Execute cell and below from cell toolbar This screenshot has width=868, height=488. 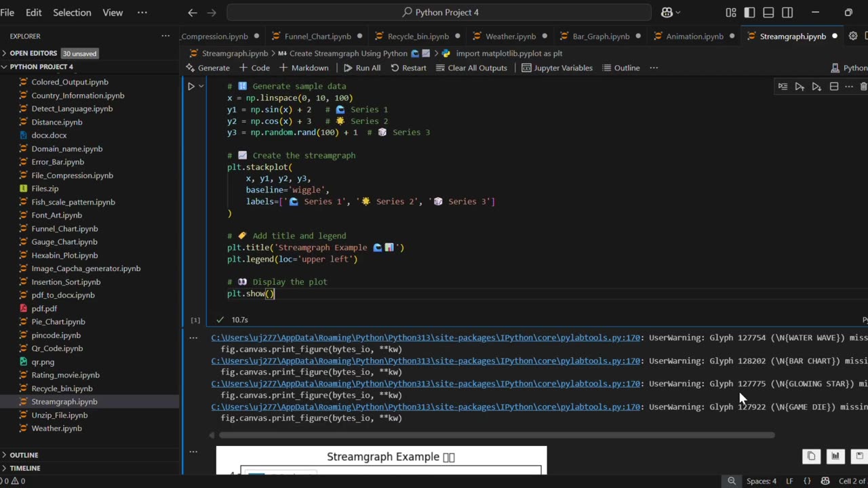point(816,87)
